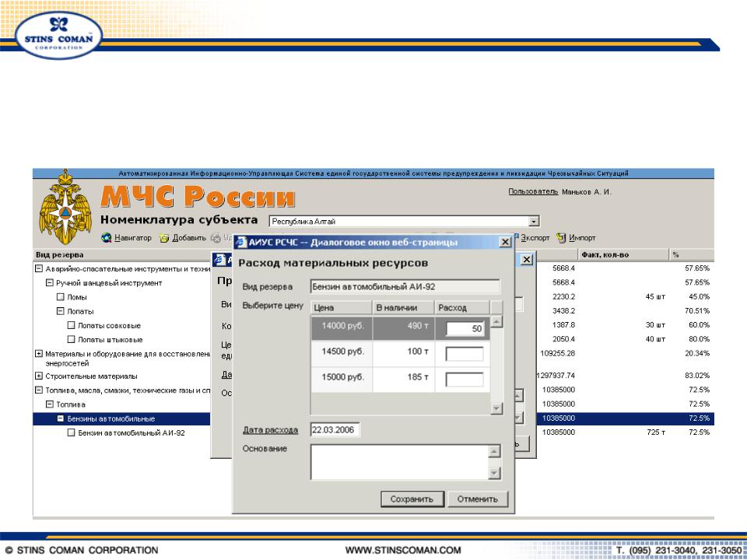Collapse the Лопаты tree node
Image resolution: width=747 pixels, height=560 pixels.
coord(61,311)
